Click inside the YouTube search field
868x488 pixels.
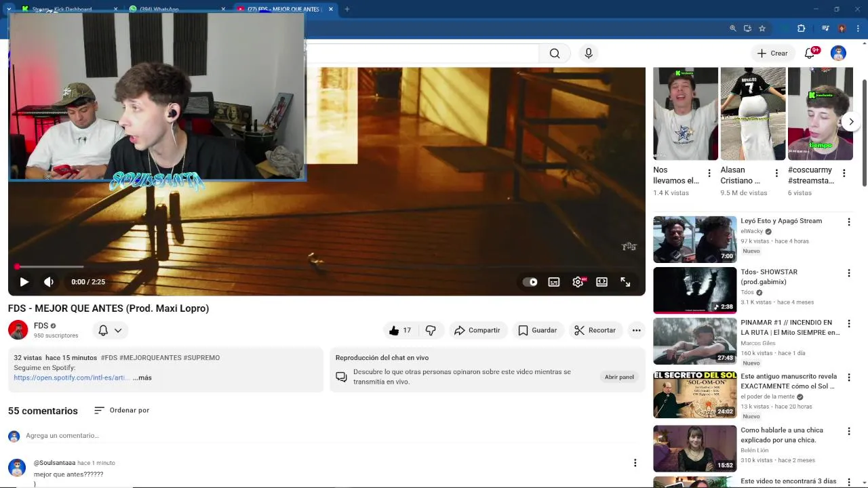pos(422,54)
